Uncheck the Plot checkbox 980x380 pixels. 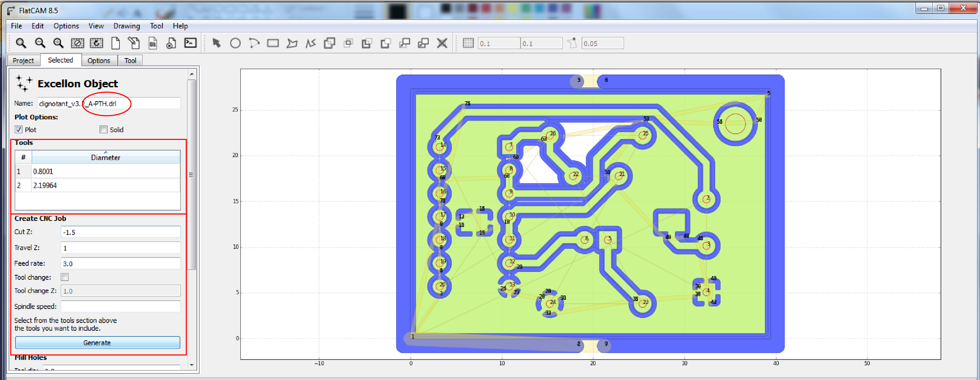coord(19,130)
